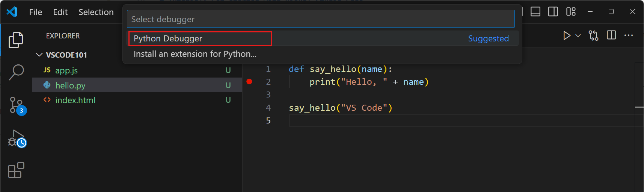Screen dimensions: 644x192
Task: Remove the breakpoint on line 2
Action: 249,82
